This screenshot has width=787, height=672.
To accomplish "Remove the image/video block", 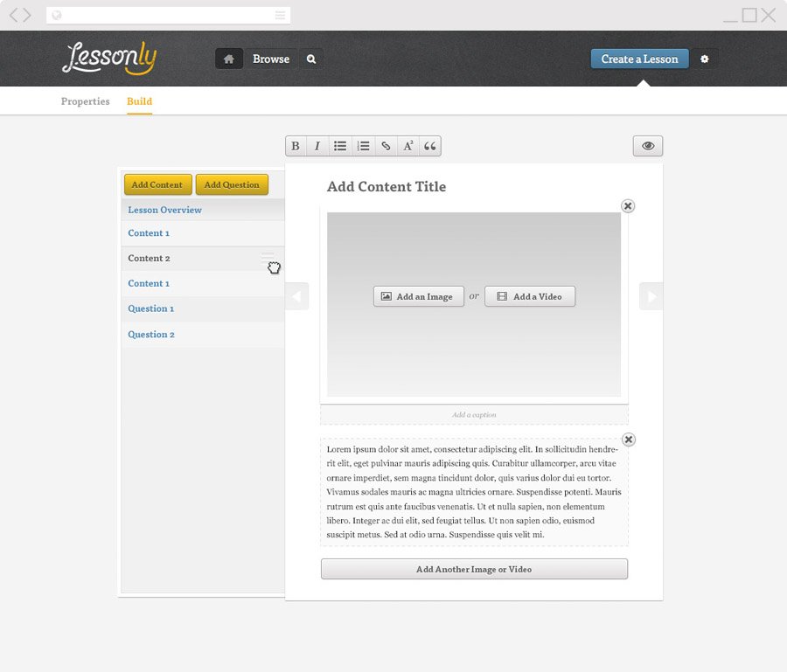I will coord(628,206).
